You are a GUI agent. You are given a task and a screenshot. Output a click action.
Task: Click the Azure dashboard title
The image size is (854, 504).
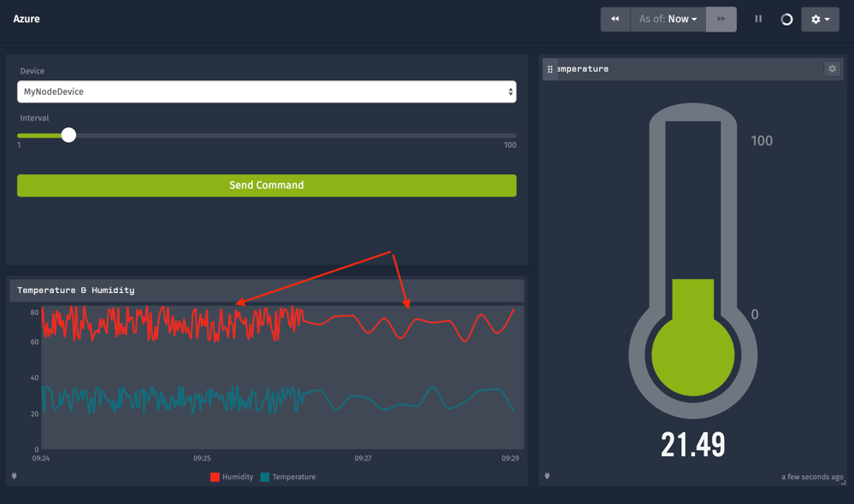[x=27, y=19]
